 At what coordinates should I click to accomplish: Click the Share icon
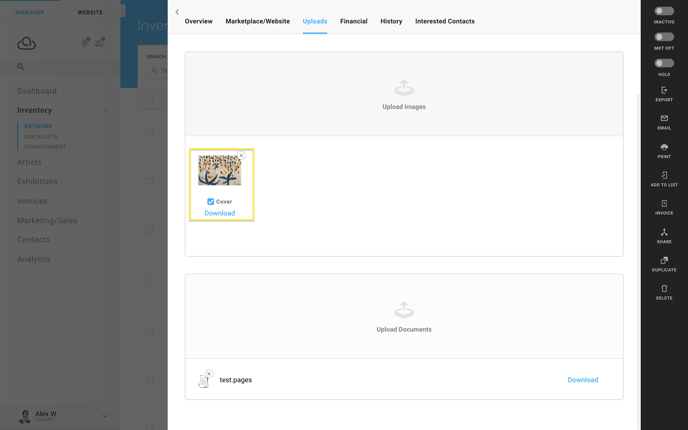(664, 232)
